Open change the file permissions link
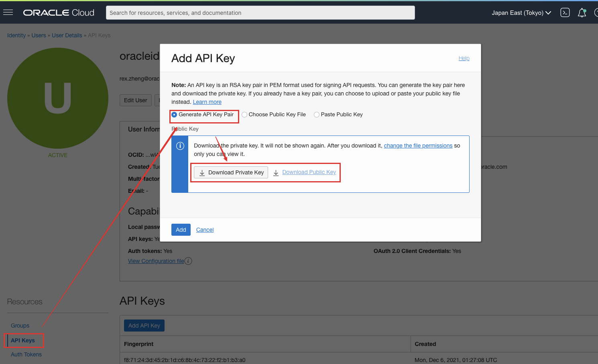Viewport: 598px width, 364px height. coord(418,146)
